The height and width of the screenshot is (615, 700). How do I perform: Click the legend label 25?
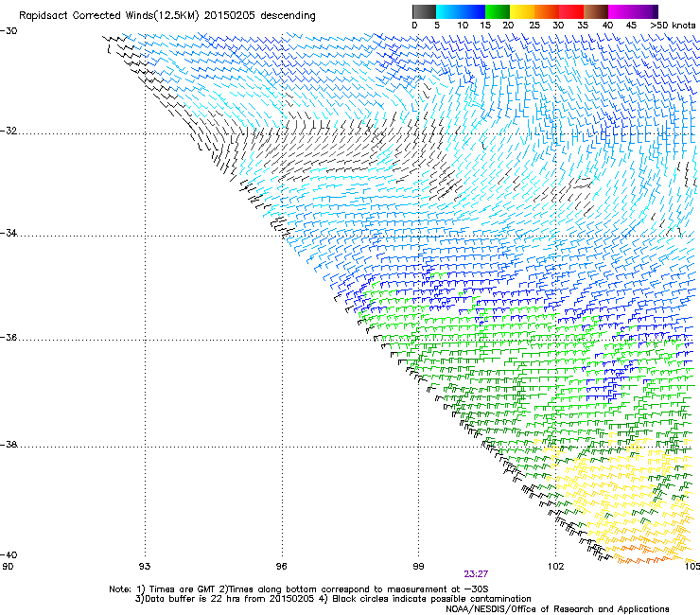pyautogui.click(x=534, y=26)
